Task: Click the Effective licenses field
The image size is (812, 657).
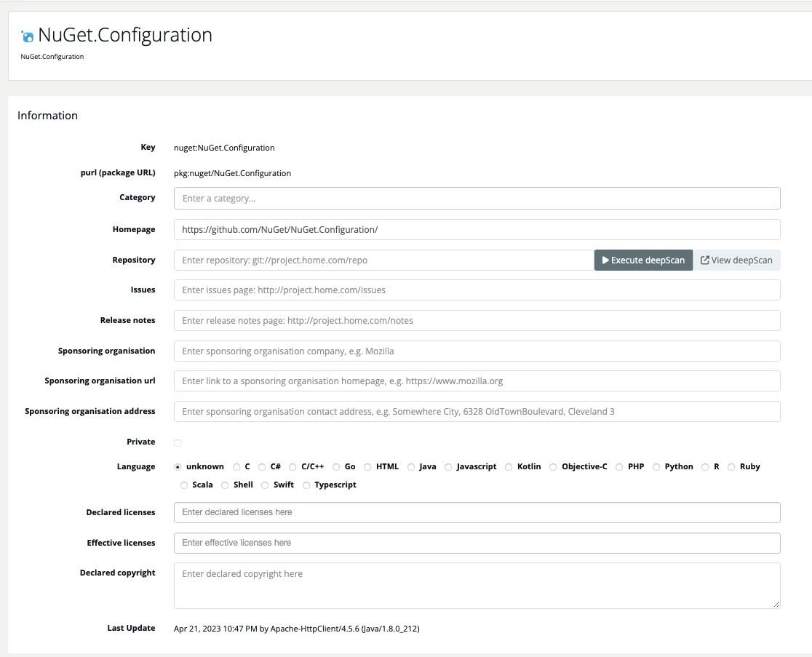Action: coord(477,543)
